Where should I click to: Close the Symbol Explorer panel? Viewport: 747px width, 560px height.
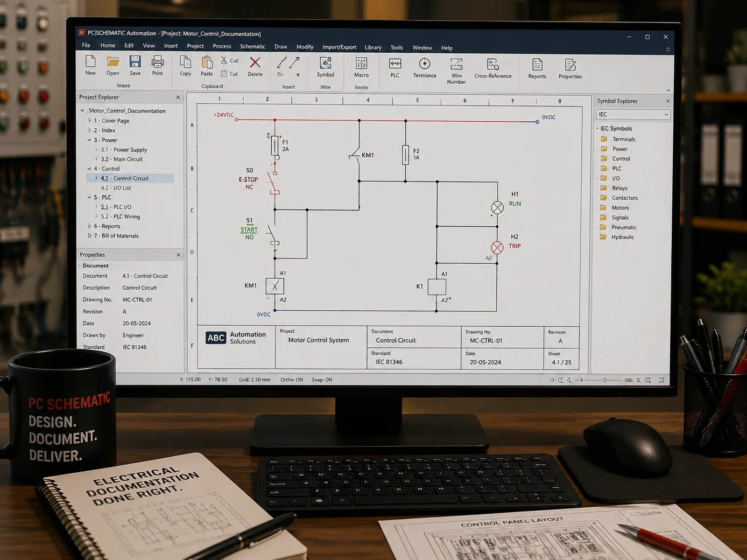point(668,101)
